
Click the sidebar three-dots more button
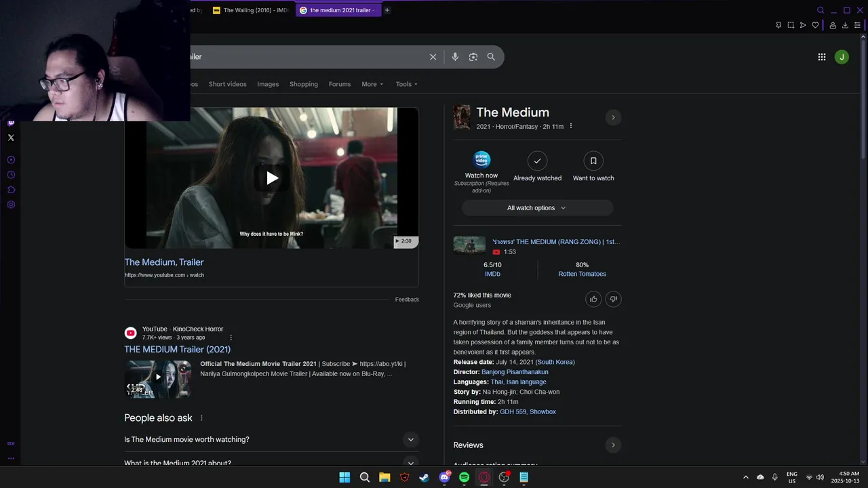click(x=11, y=458)
